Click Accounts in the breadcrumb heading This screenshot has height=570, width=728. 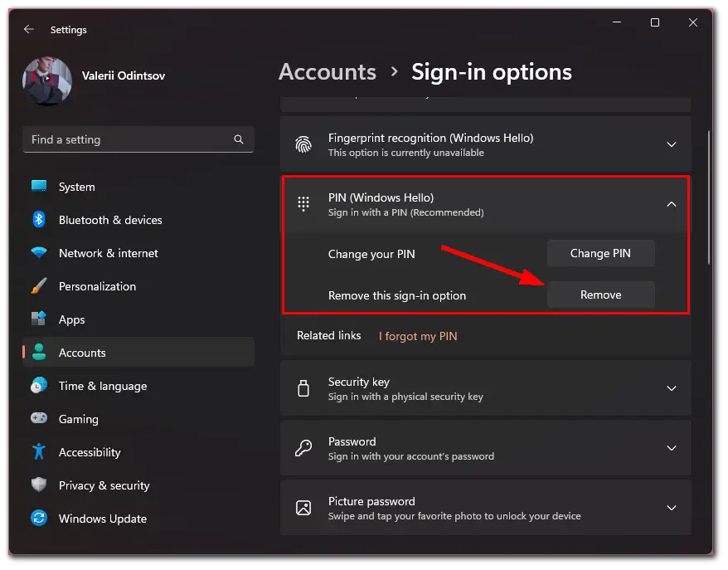click(328, 72)
